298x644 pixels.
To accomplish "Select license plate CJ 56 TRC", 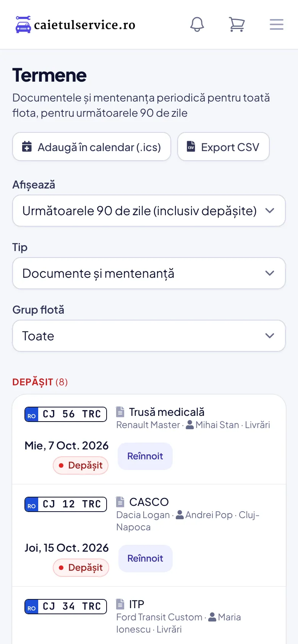I will click(x=66, y=414).
